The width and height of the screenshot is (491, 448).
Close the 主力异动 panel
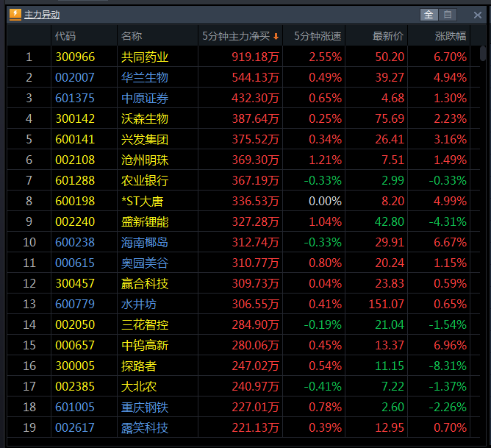[478, 15]
